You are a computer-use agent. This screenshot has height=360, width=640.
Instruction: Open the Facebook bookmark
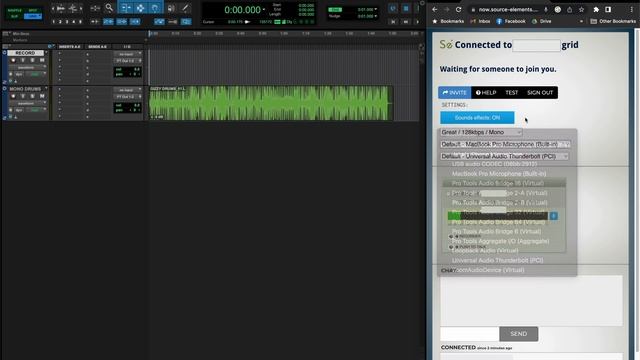pos(511,21)
